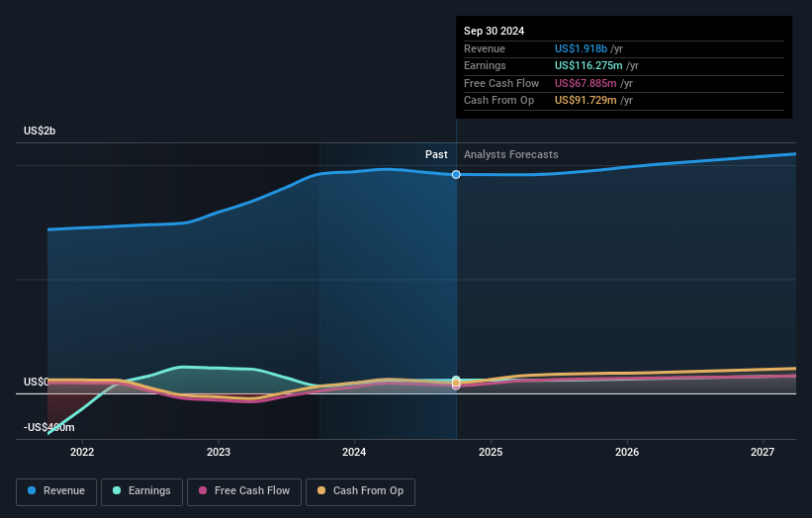812x518 pixels.
Task: Click the US$1.918b revenue value
Action: coord(581,48)
